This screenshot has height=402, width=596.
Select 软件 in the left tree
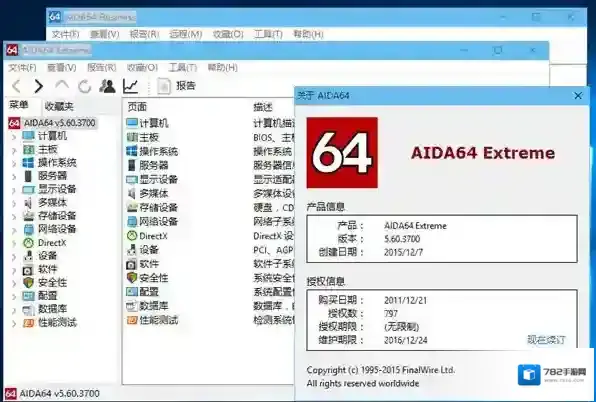point(48,269)
